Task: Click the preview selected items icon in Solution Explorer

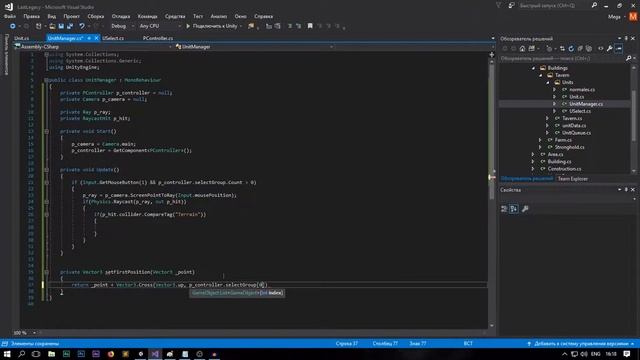Action: [x=619, y=49]
